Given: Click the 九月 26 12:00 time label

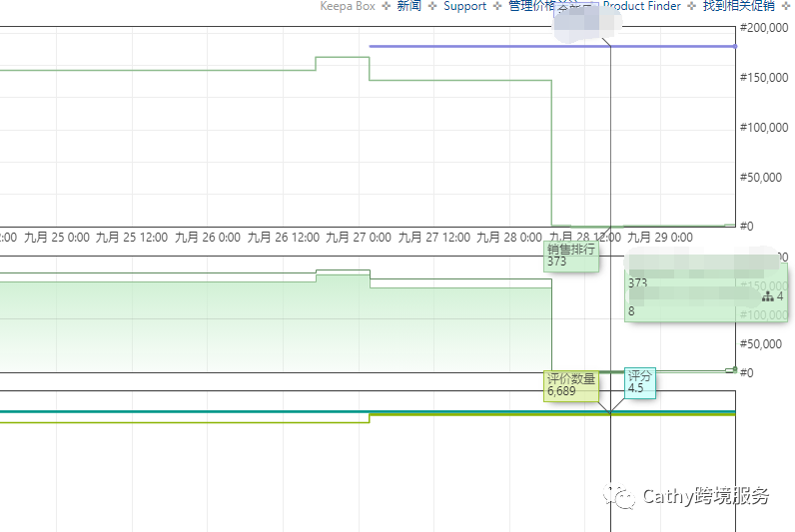Looking at the screenshot, I should [283, 238].
